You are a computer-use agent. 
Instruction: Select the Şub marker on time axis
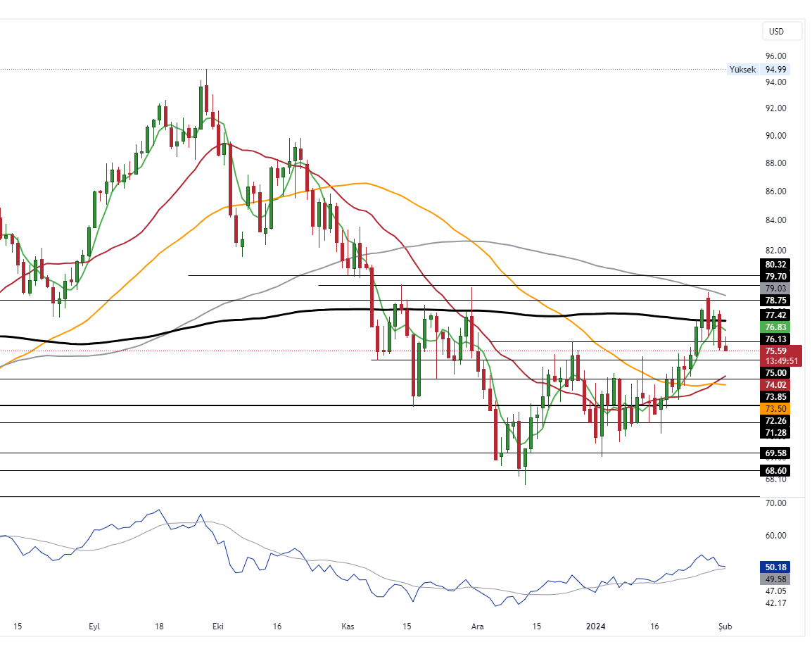click(725, 626)
